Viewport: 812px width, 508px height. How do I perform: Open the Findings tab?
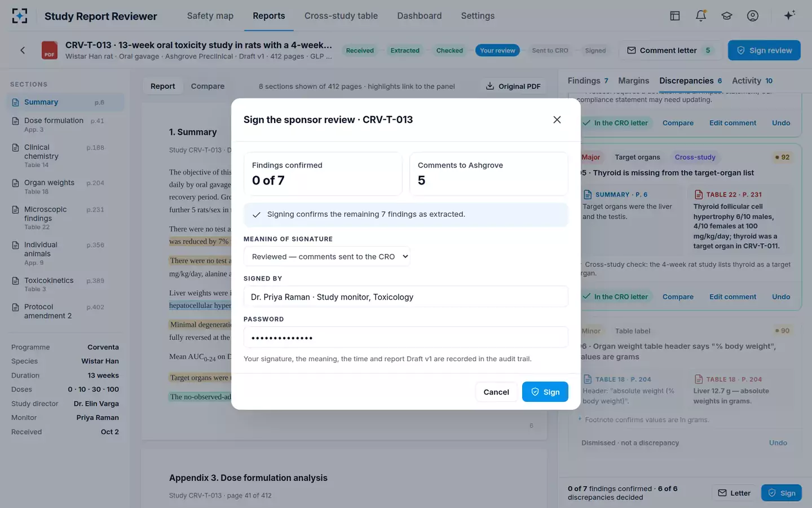[588, 81]
